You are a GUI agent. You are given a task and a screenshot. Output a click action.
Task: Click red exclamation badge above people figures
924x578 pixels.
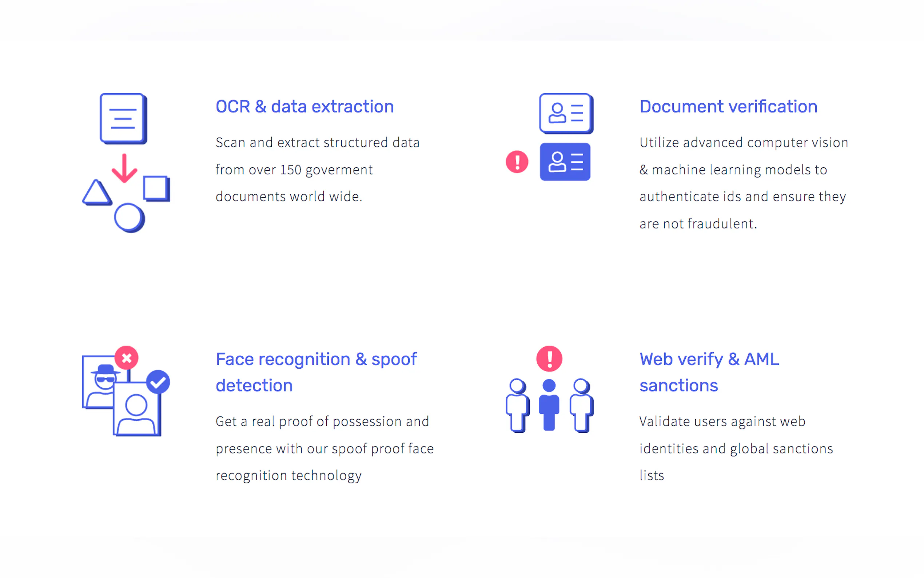tap(549, 359)
